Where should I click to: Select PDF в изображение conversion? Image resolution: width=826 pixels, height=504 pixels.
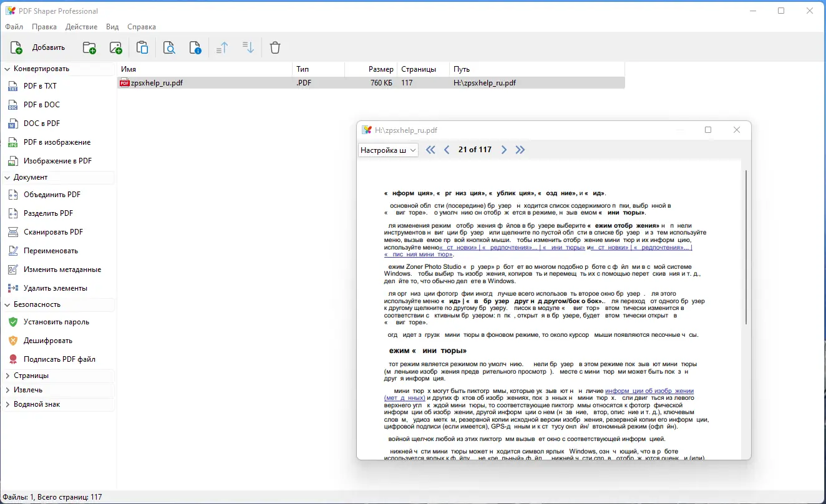pyautogui.click(x=57, y=142)
